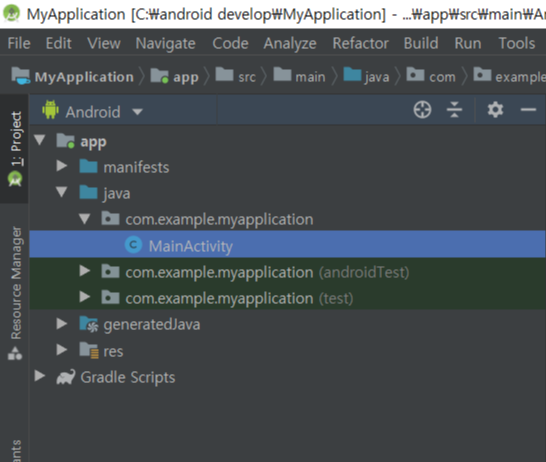The image size is (546, 462).
Task: Open the Run menu
Action: (468, 44)
